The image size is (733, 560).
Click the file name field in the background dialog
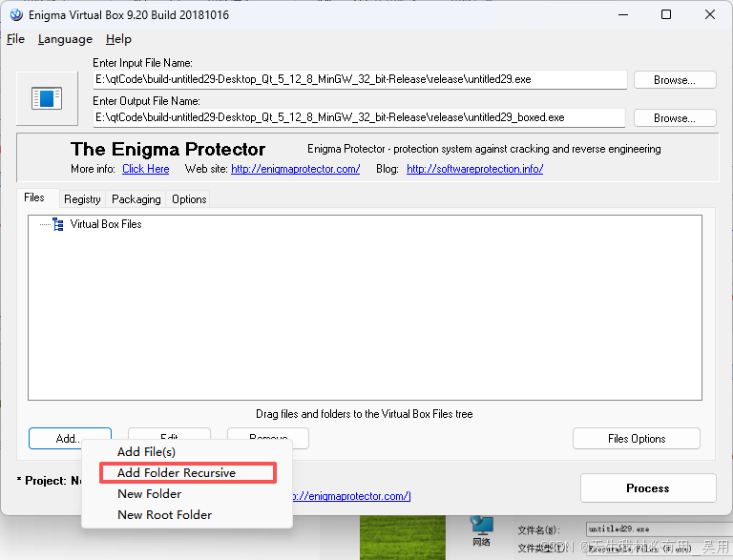(x=660, y=529)
